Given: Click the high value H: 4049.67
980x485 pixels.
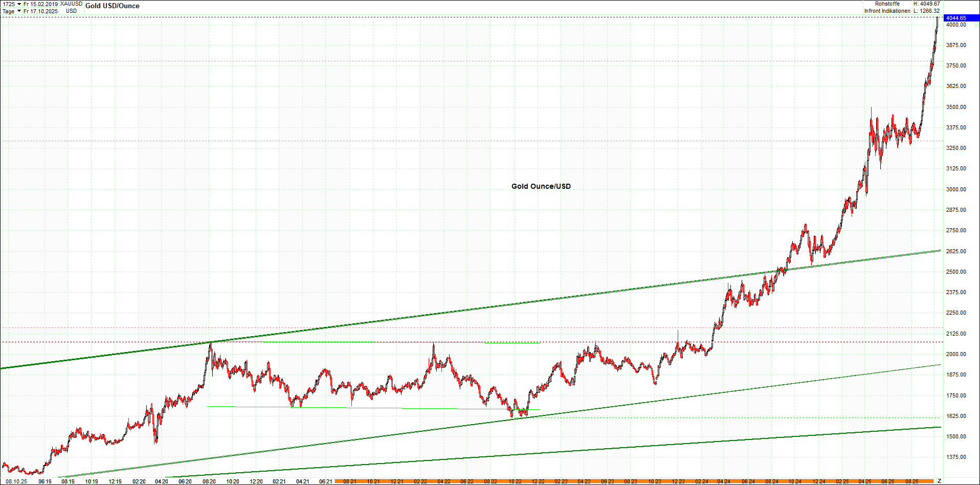Looking at the screenshot, I should (927, 4).
